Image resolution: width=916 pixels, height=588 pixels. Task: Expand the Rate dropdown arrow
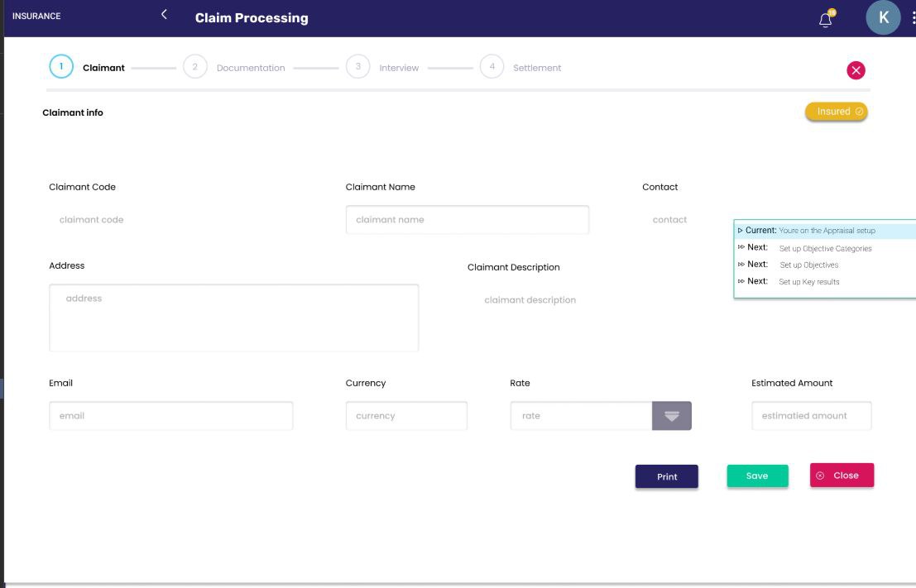pos(671,416)
